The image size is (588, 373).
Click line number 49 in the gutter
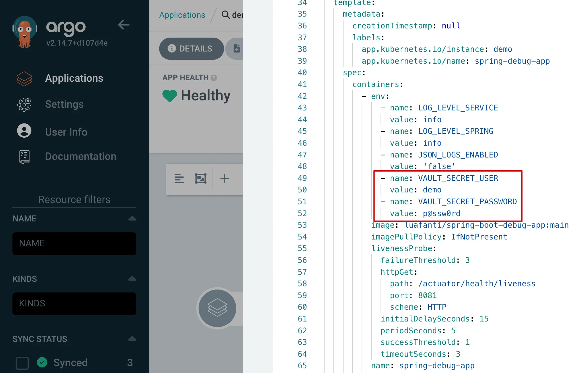pos(302,178)
